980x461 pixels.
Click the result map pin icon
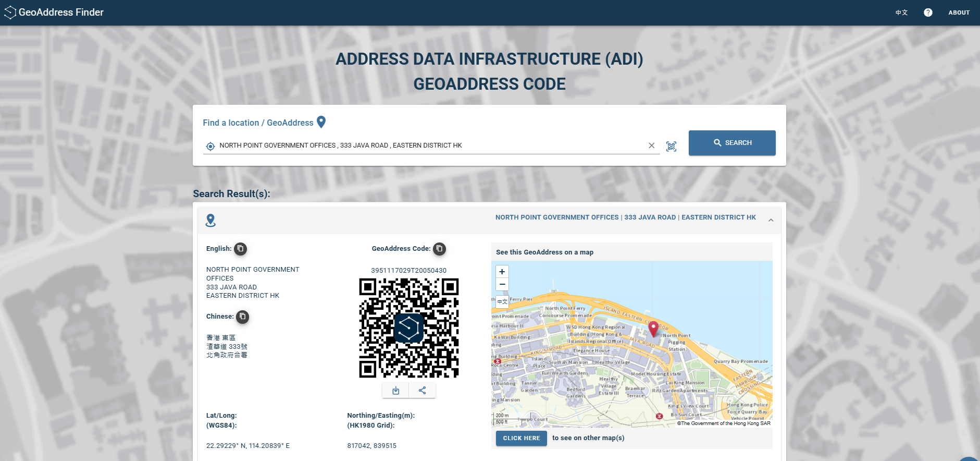[x=210, y=221]
